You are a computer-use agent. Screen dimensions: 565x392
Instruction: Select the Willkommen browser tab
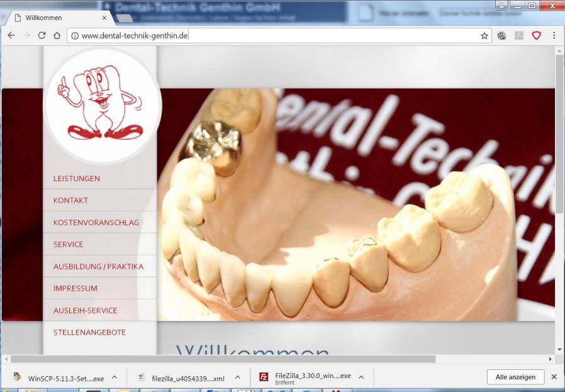coord(58,18)
